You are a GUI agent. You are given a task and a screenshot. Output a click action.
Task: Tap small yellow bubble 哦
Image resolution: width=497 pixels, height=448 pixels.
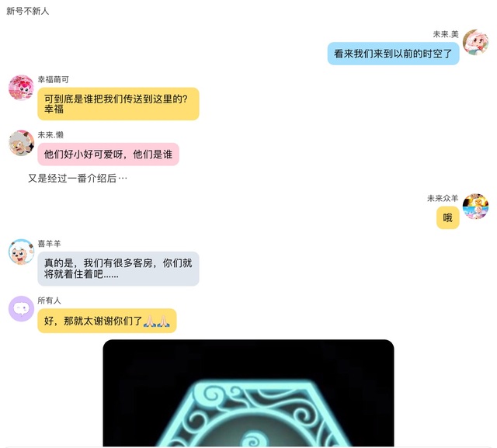(447, 217)
